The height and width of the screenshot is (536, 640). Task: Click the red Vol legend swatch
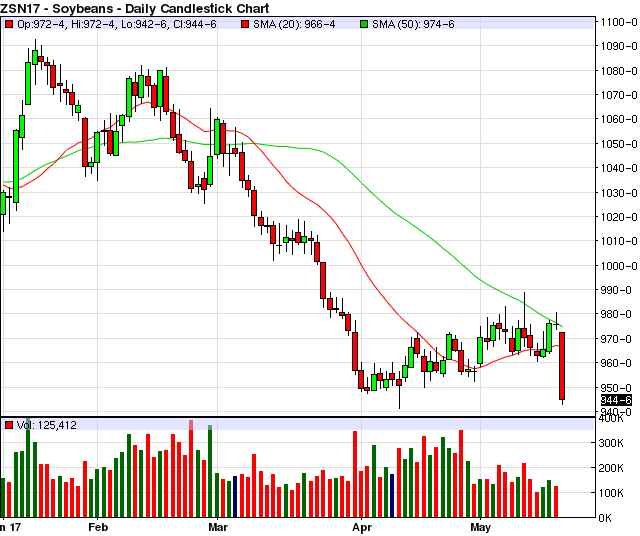coord(9,425)
